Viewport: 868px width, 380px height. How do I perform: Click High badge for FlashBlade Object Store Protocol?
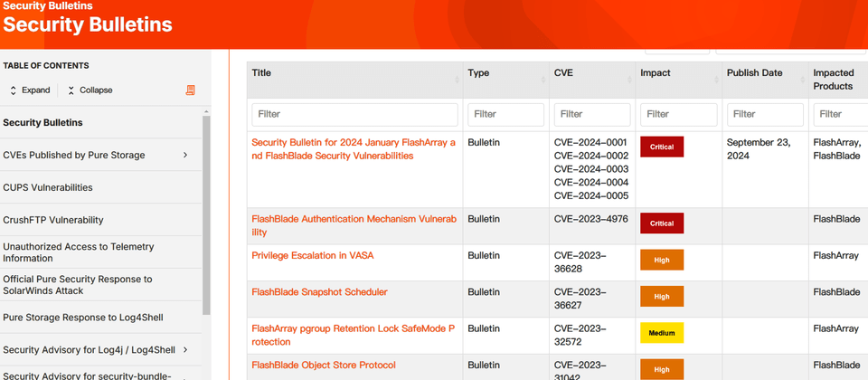pyautogui.click(x=662, y=369)
